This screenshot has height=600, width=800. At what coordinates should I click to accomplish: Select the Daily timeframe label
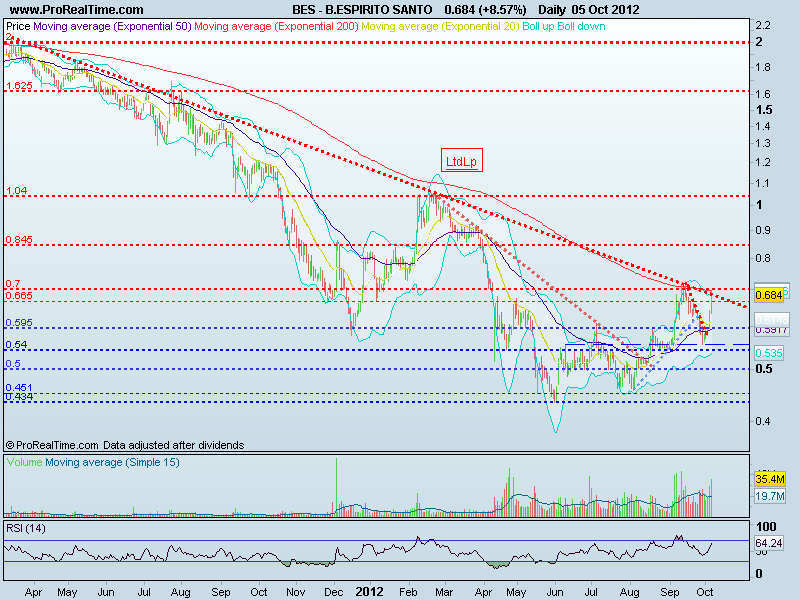(x=551, y=10)
